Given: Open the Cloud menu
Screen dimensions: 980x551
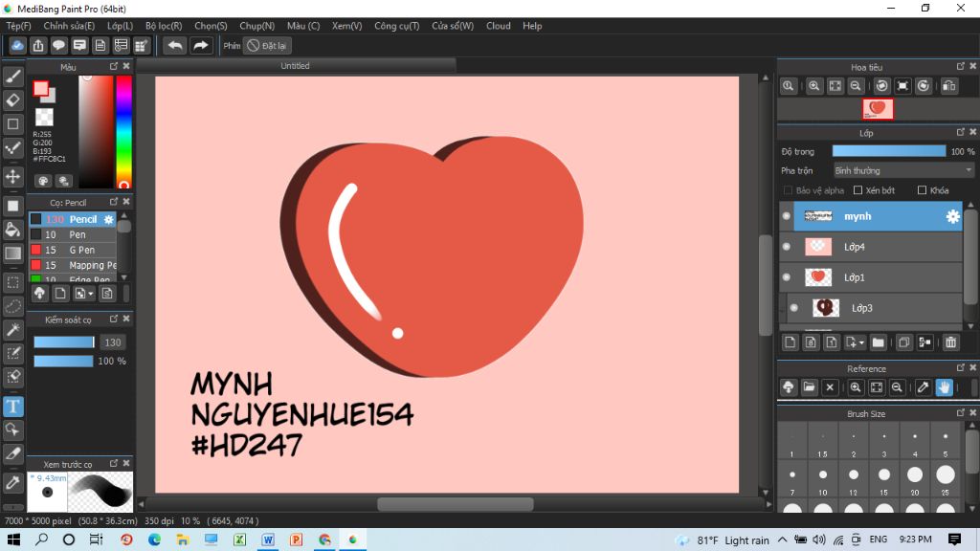Looking at the screenshot, I should 498,26.
